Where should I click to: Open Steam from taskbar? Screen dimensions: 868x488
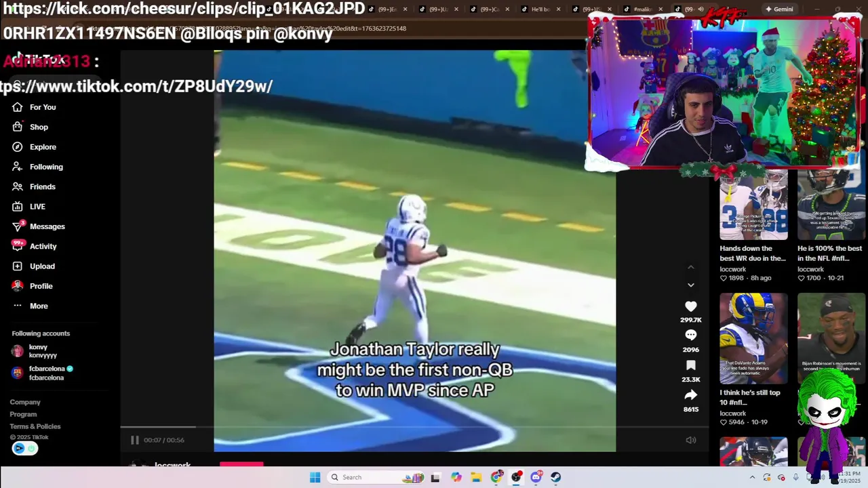click(555, 477)
